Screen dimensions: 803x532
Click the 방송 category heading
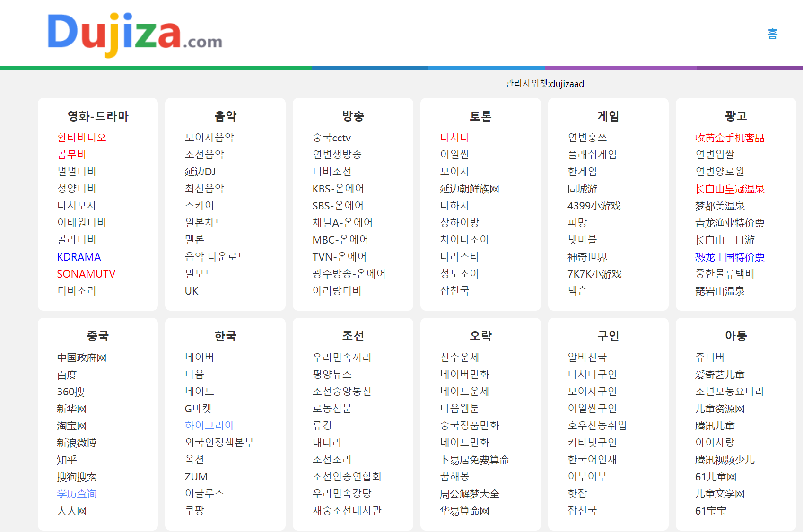(353, 116)
